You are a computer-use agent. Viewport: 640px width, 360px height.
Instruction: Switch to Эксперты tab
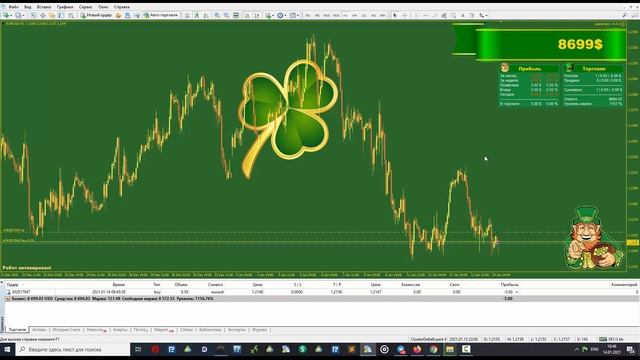click(236, 329)
